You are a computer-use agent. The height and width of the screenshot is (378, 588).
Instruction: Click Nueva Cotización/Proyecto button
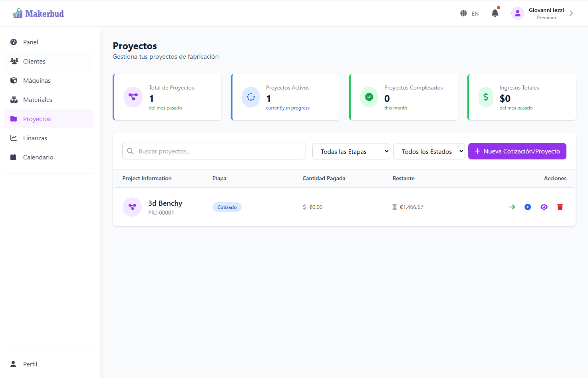click(x=517, y=151)
